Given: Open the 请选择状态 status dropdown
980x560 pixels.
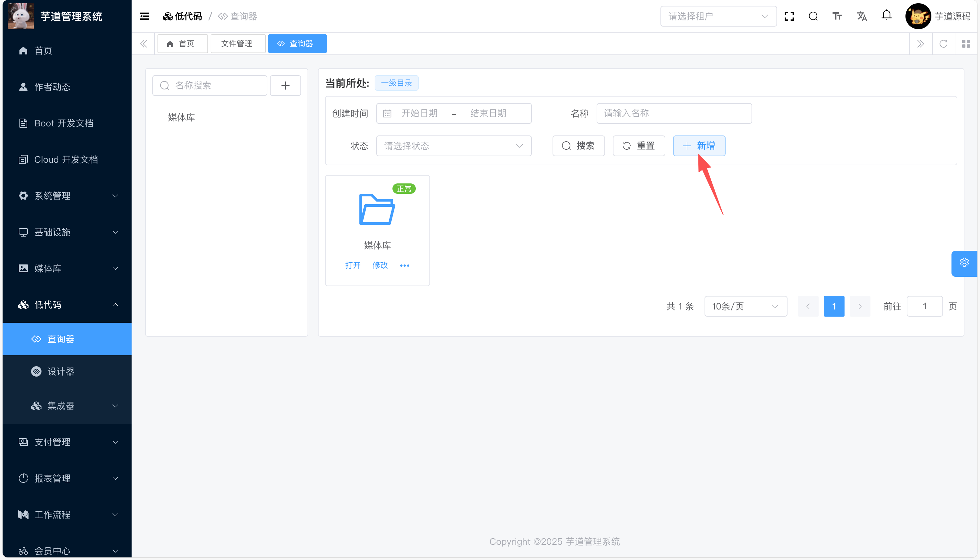Looking at the screenshot, I should pos(453,146).
